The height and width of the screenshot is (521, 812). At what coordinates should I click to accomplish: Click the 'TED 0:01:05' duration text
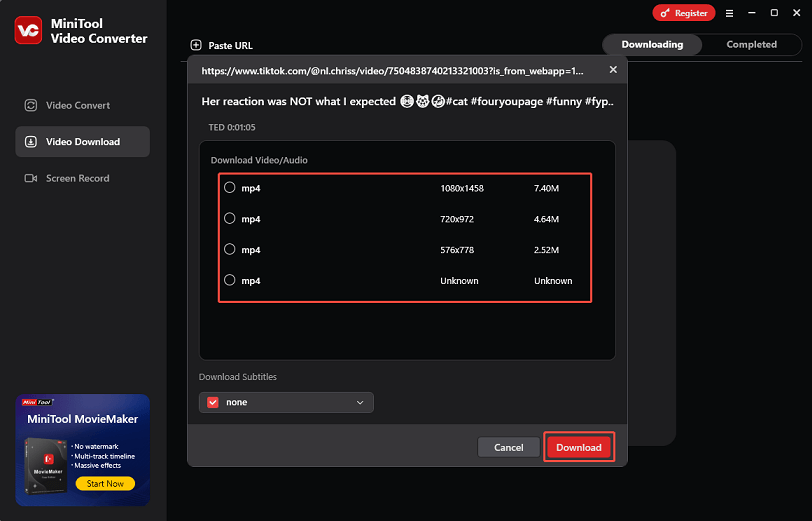click(x=231, y=127)
